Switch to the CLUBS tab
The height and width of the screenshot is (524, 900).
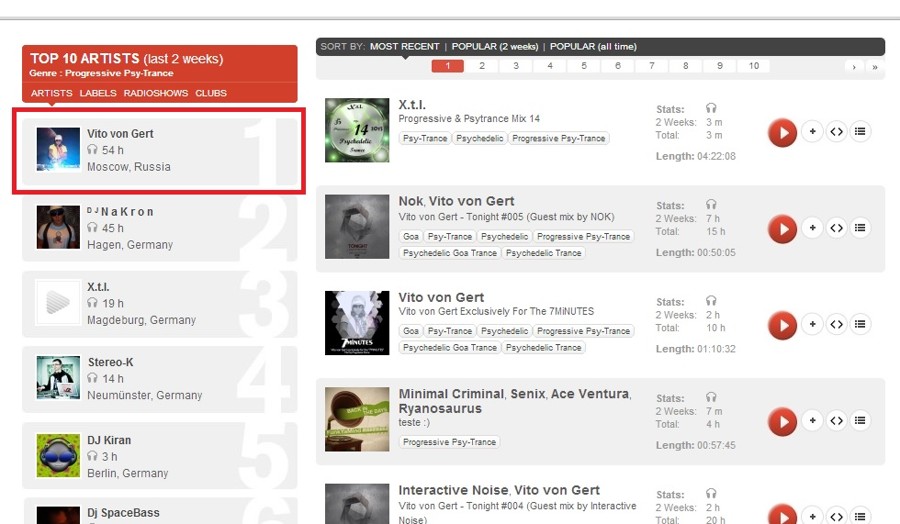point(211,93)
